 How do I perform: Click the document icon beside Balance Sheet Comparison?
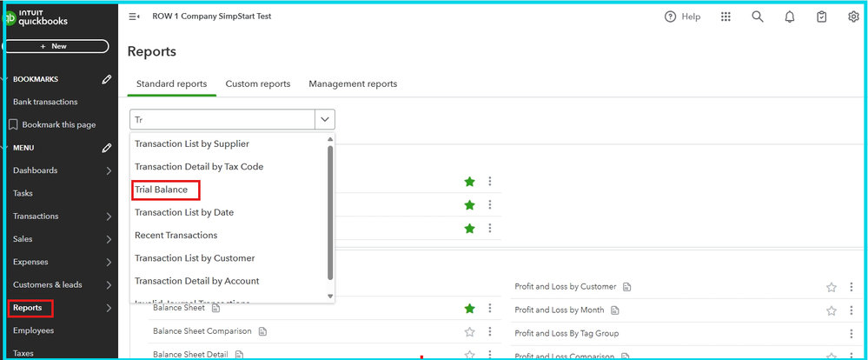pos(263,331)
